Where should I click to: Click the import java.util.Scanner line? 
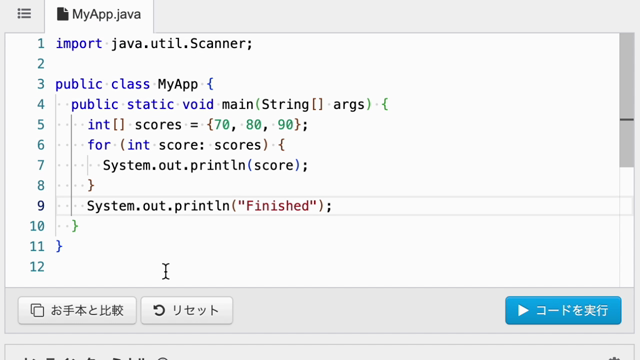click(x=154, y=44)
